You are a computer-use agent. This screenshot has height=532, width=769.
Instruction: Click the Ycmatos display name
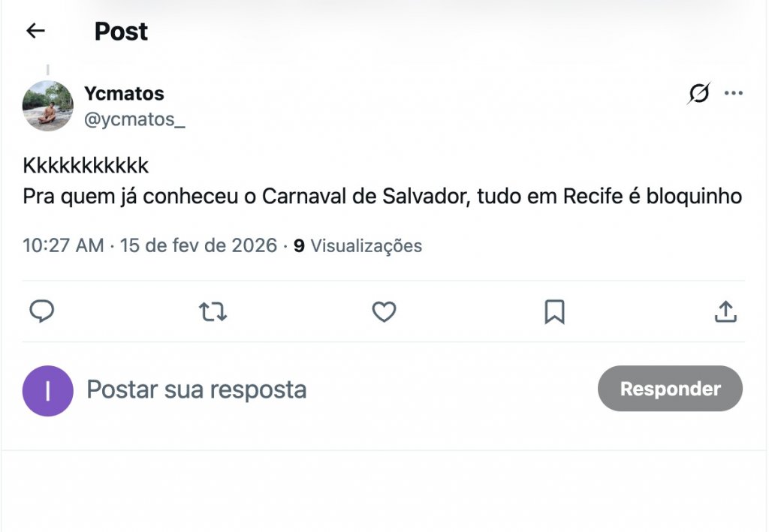click(124, 94)
